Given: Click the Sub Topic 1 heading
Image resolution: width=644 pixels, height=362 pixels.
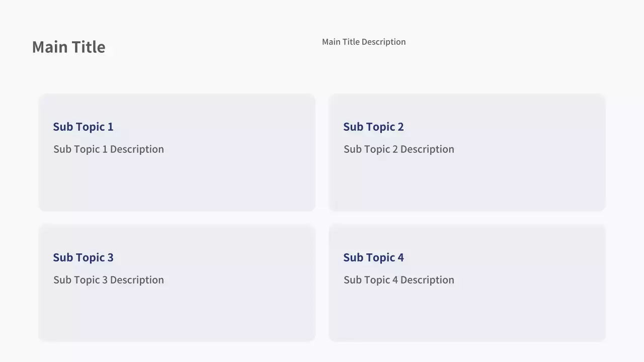Looking at the screenshot, I should 83,127.
